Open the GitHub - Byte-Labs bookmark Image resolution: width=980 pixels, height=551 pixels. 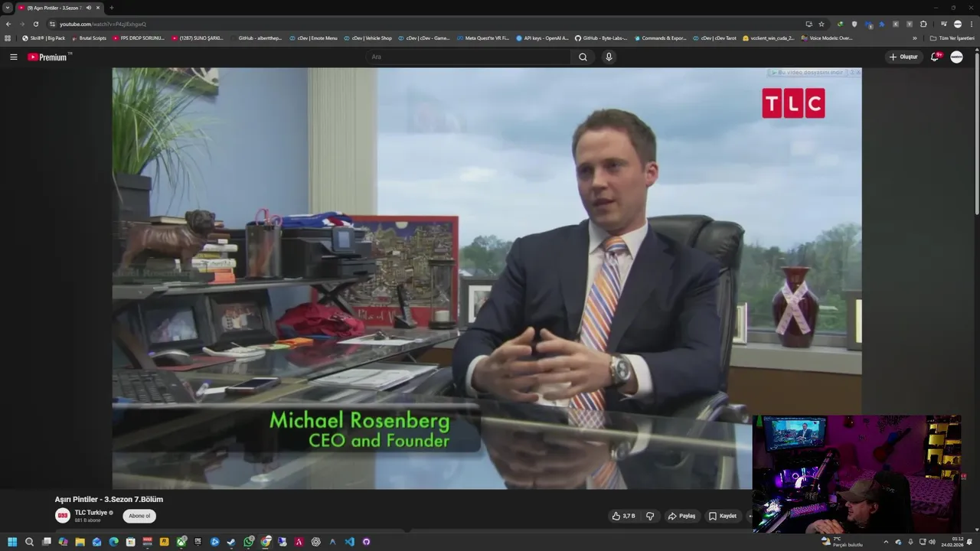tap(601, 38)
